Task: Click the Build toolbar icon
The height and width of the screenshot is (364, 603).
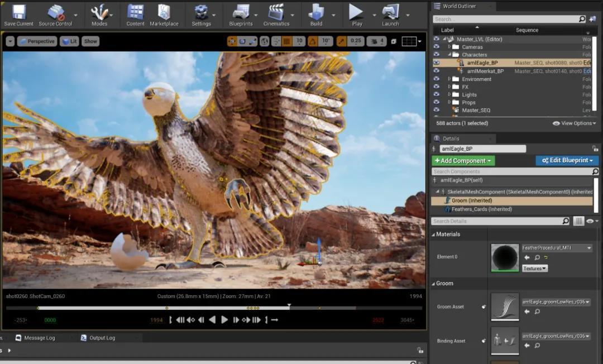Action: click(316, 15)
